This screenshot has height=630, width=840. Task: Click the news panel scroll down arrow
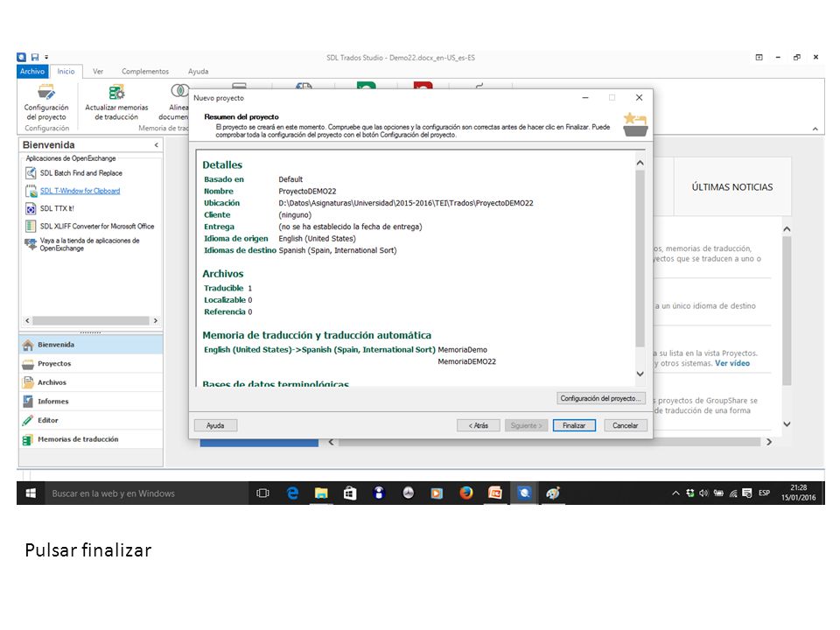pos(787,423)
